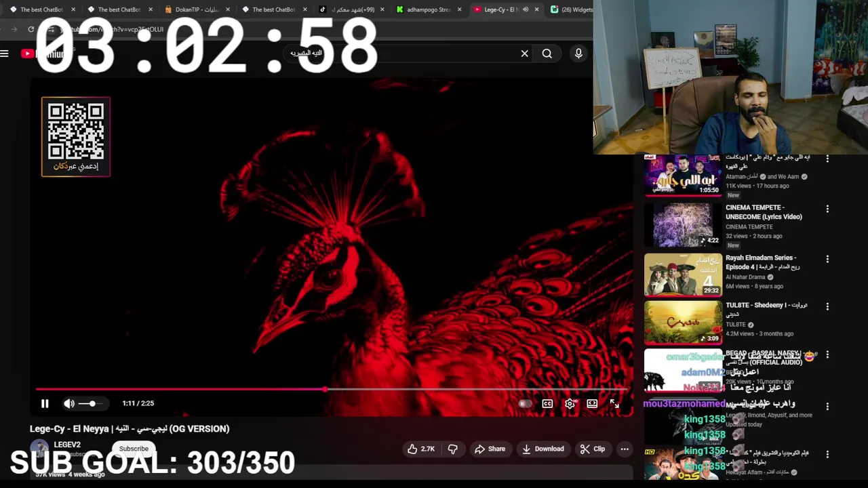The image size is (868, 488).
Task: Close the adhampogo Stream tab
Action: click(460, 9)
